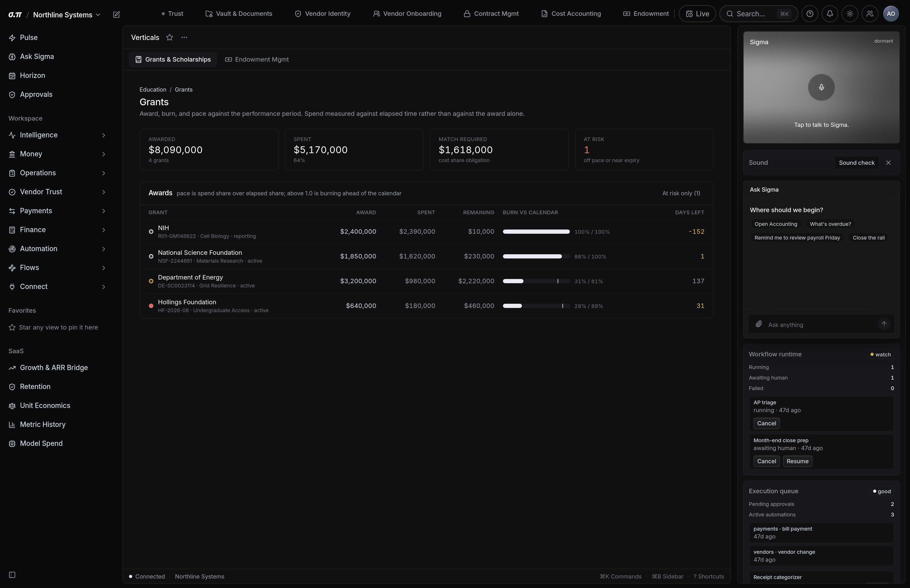
Task: Close the Sound panel
Action: (888, 163)
